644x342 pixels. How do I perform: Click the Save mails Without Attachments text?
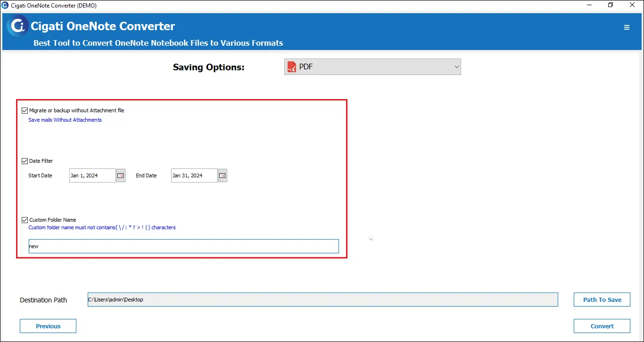(65, 120)
